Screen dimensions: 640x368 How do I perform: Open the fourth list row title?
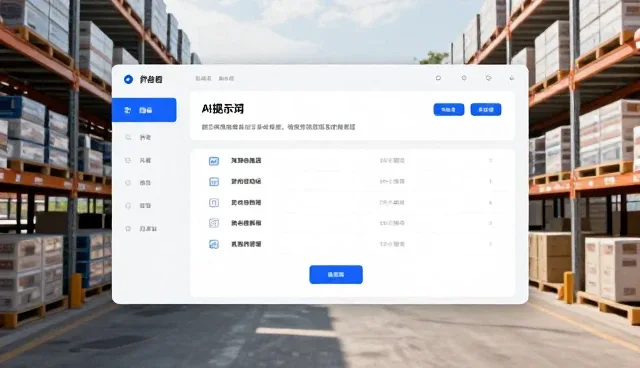(246, 223)
